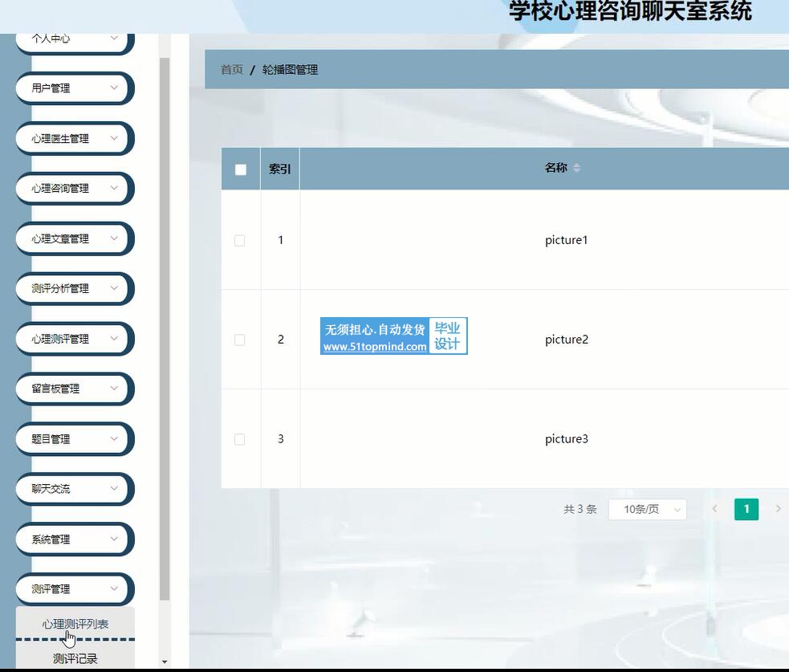789x672 pixels.
Task: Click the sidebar vertical scrollbar thumb
Action: click(165, 329)
